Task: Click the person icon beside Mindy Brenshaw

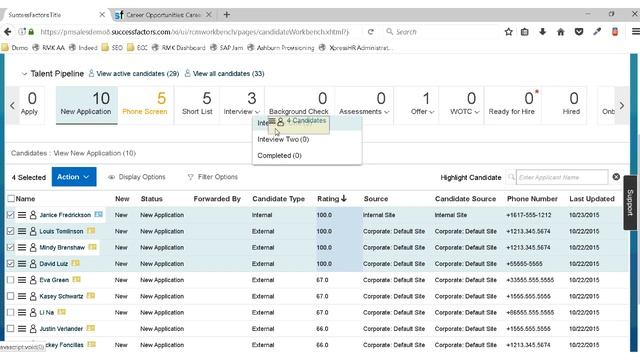Action: (x=33, y=248)
